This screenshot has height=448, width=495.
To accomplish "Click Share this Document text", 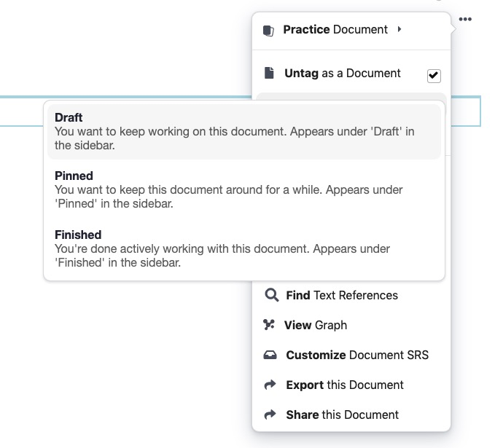I will coord(342,414).
